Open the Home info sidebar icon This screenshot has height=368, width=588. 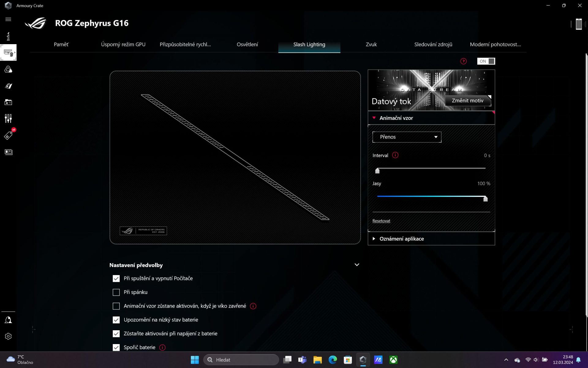click(x=8, y=36)
